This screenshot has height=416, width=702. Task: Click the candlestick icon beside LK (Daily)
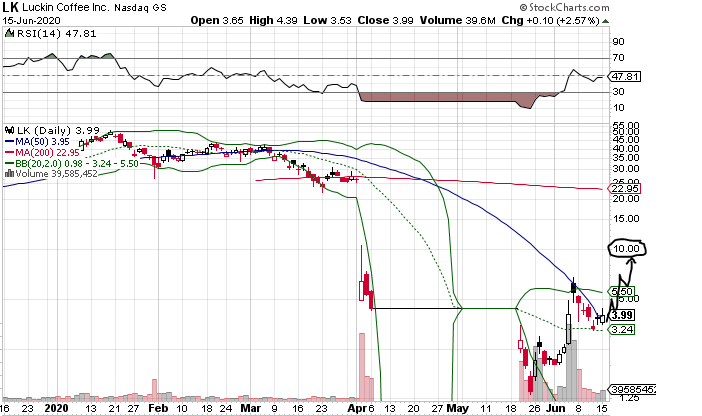click(6, 131)
